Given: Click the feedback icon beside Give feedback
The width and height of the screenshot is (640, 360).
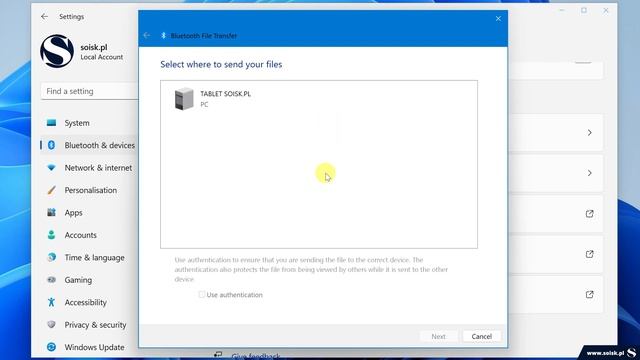Looking at the screenshot, I should click(x=218, y=355).
